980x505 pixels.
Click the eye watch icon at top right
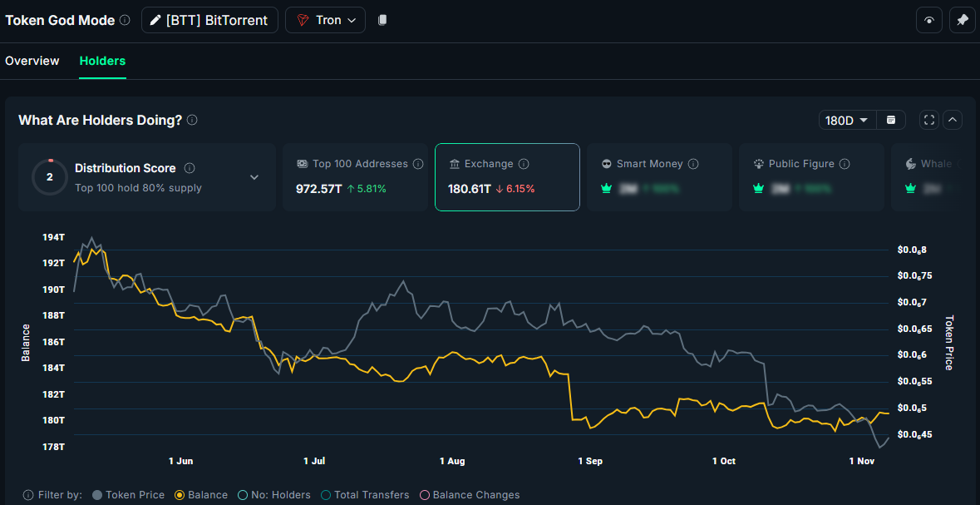pos(928,19)
